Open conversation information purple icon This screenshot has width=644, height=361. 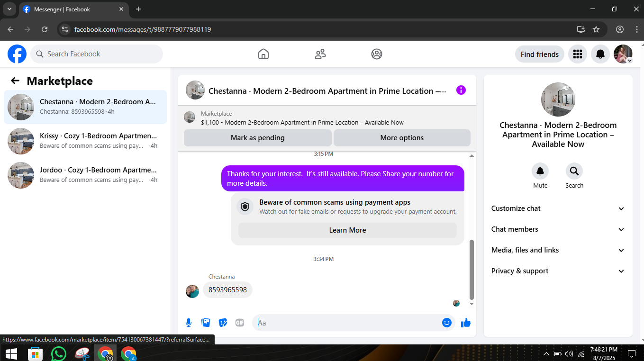pos(461,90)
